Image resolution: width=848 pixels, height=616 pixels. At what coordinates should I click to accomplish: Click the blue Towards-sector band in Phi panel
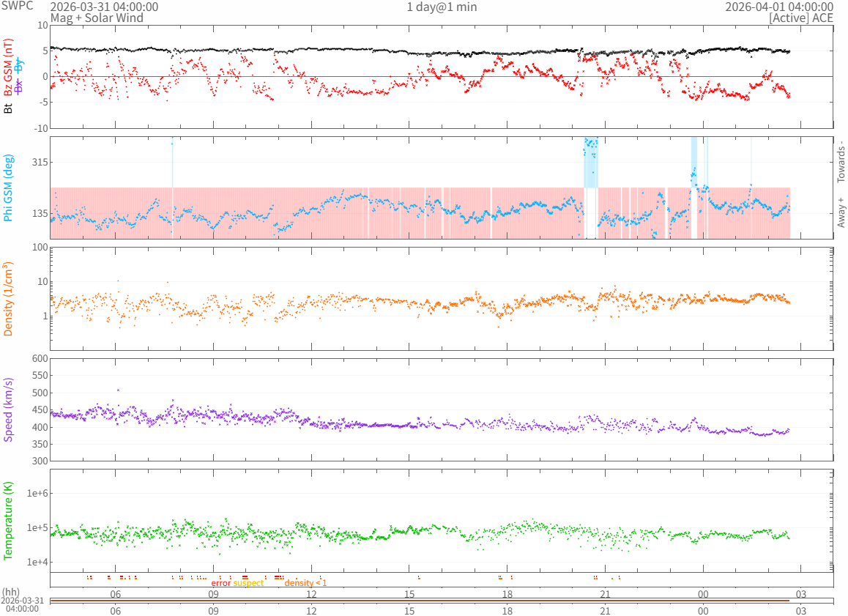point(591,163)
